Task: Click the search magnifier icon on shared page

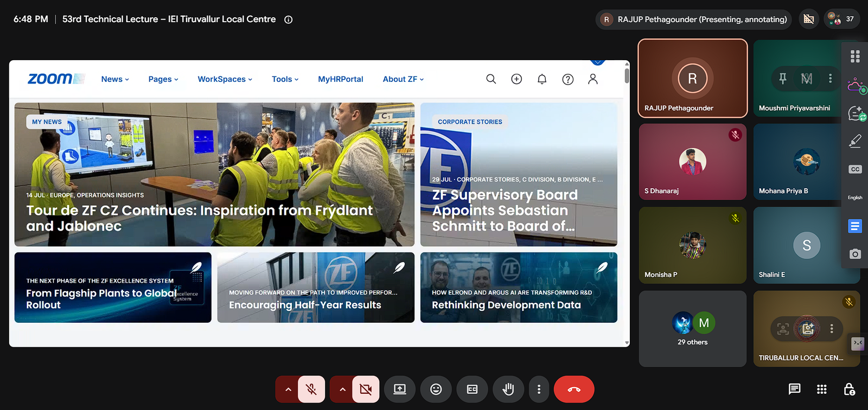Action: [x=491, y=79]
